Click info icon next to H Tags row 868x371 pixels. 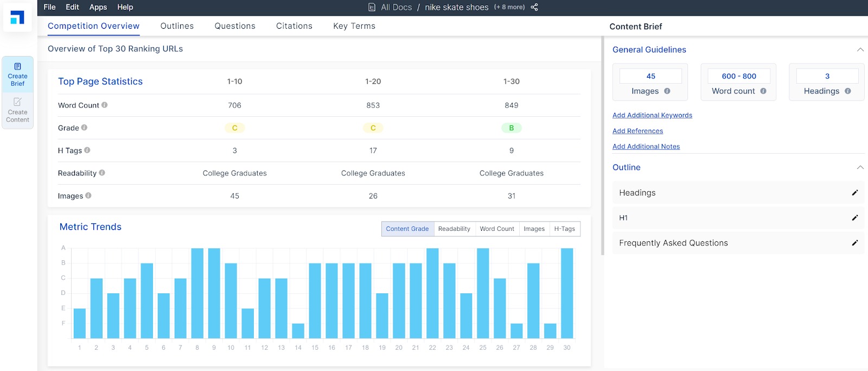pyautogui.click(x=87, y=150)
